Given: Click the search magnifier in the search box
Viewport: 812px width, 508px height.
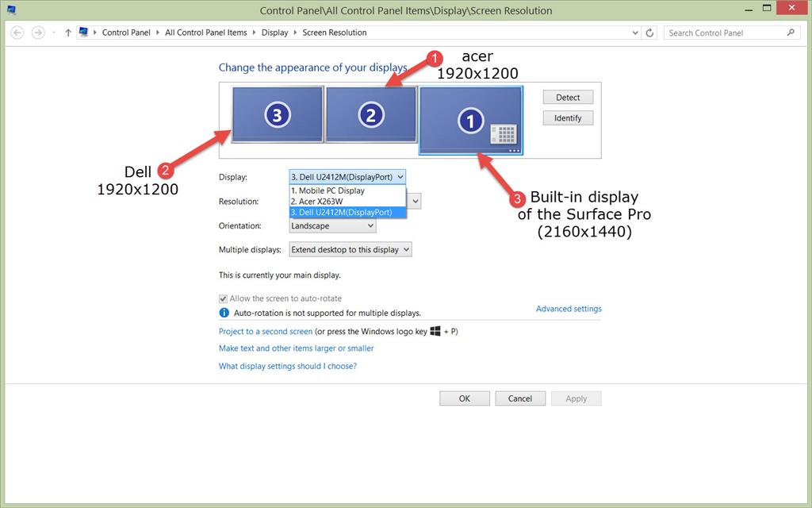Looking at the screenshot, I should point(790,33).
